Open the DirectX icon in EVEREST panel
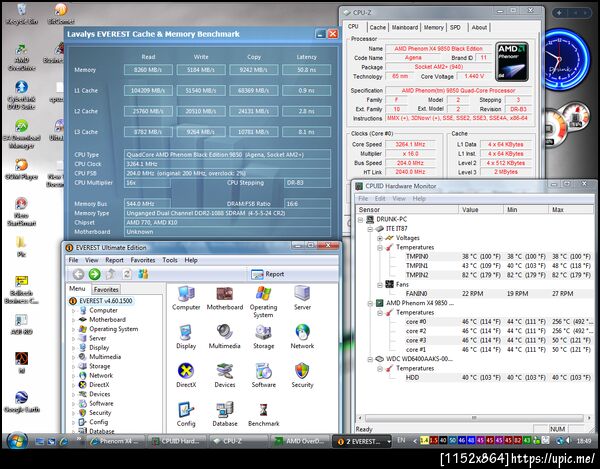600x469 pixels. coord(186,375)
